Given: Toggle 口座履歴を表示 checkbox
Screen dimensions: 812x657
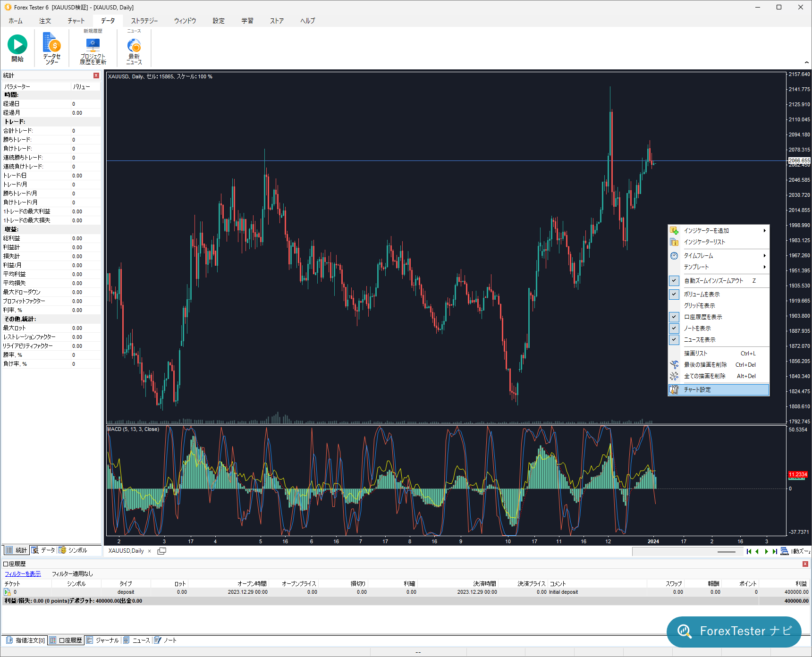Looking at the screenshot, I should point(674,317).
